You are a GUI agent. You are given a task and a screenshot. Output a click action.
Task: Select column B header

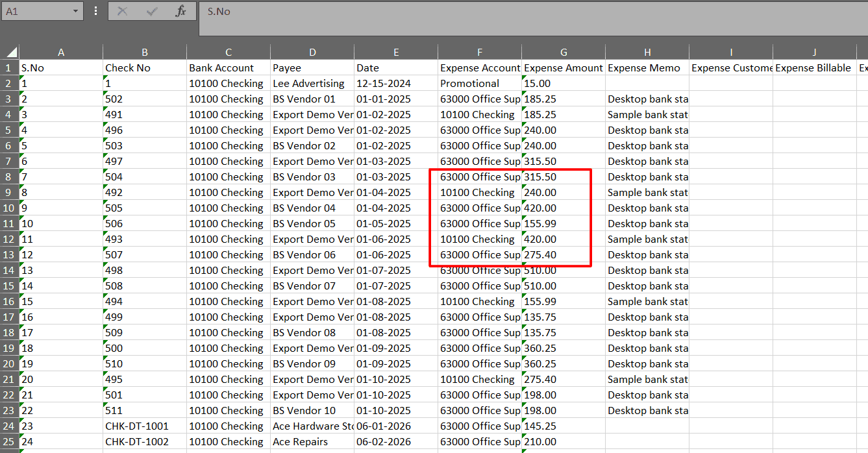point(145,53)
